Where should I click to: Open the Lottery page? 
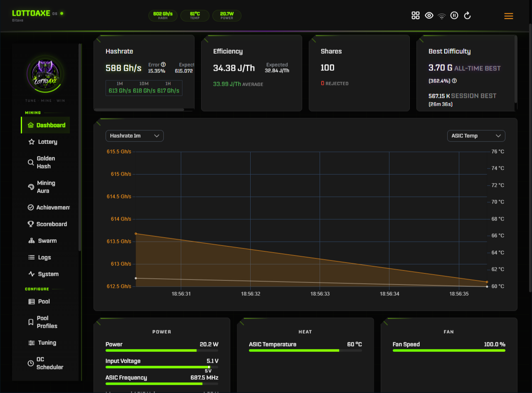point(46,142)
